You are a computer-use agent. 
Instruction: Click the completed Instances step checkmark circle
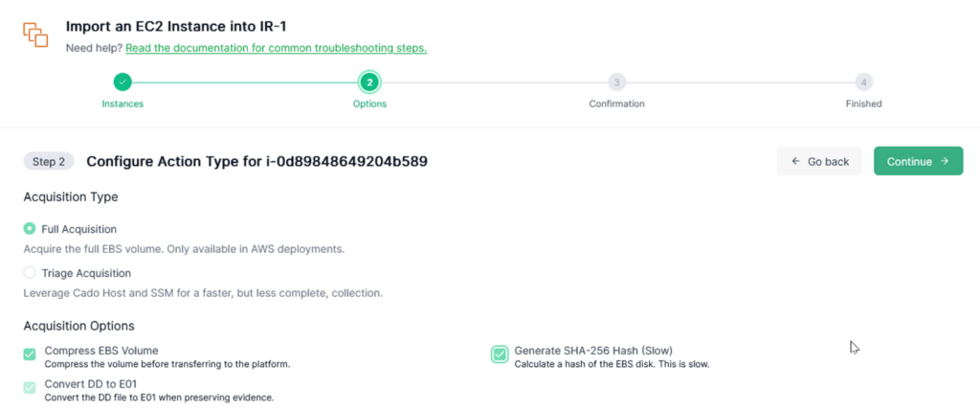point(122,82)
